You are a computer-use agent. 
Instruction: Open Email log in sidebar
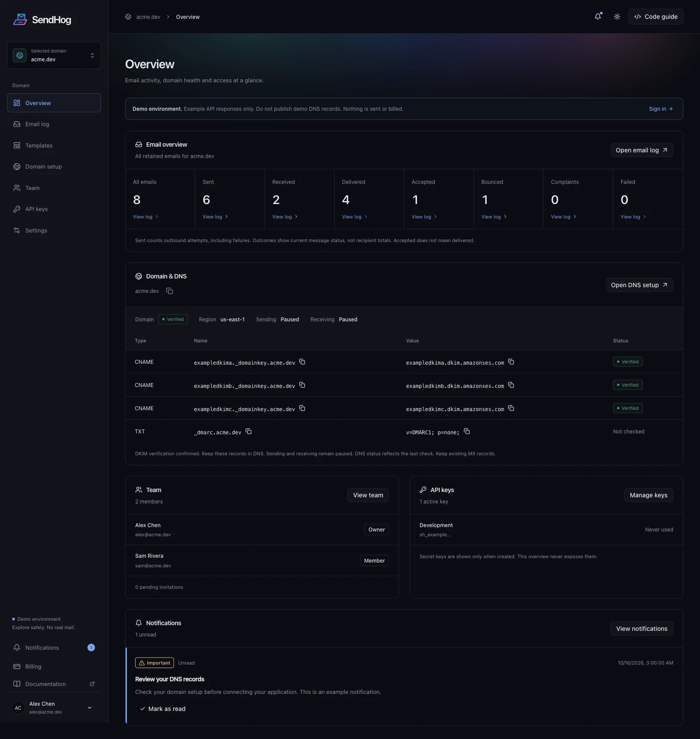pyautogui.click(x=54, y=124)
